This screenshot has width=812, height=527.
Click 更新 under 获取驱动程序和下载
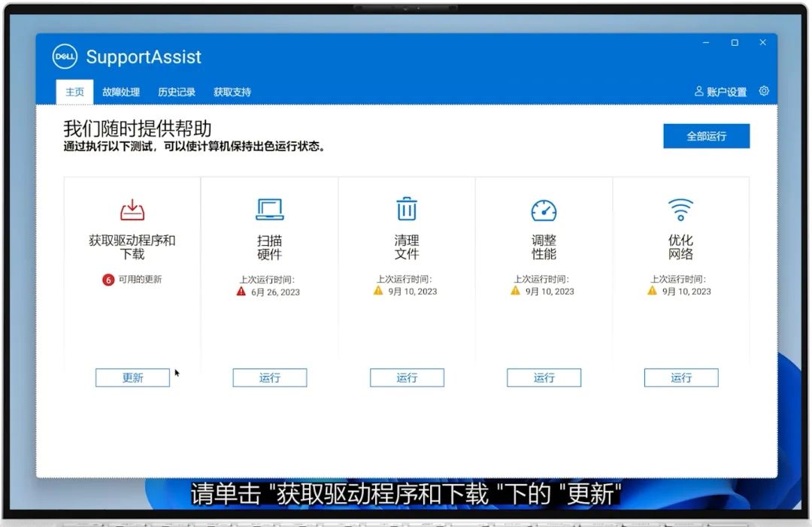pos(132,377)
